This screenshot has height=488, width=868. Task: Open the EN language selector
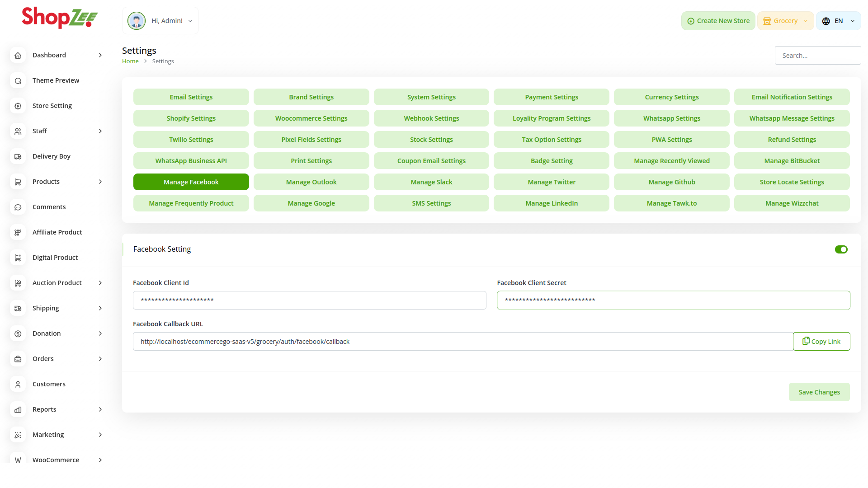point(838,21)
